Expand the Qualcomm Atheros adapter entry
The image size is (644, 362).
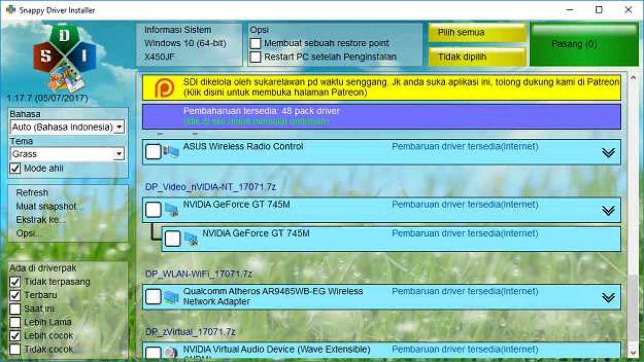[608, 298]
